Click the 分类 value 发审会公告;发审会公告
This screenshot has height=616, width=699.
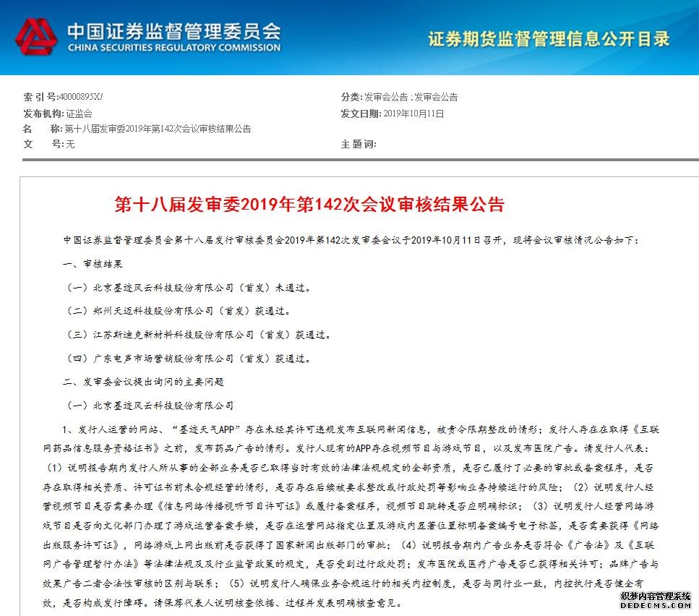coord(411,97)
